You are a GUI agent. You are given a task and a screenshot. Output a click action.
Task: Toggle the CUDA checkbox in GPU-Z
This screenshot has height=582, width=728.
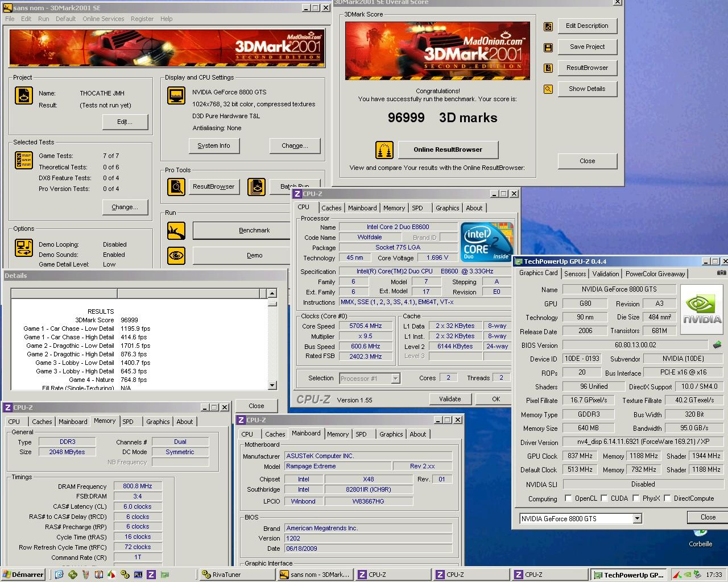tap(604, 498)
